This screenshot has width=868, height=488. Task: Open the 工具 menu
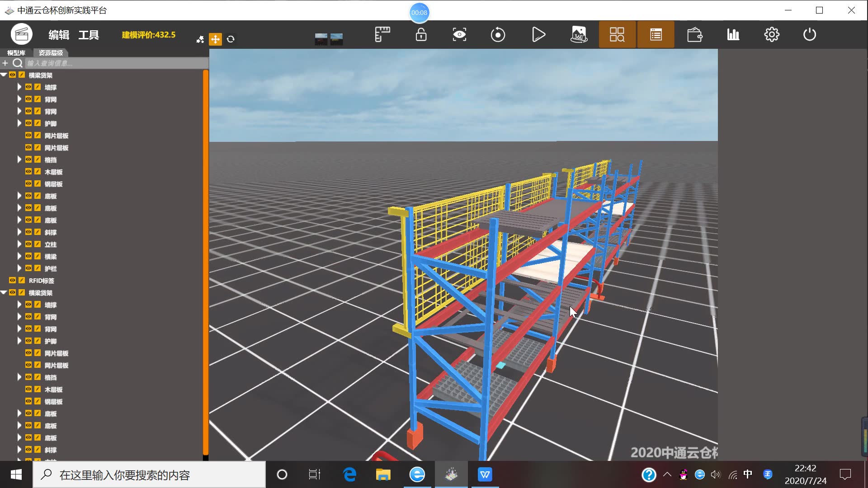tap(89, 35)
